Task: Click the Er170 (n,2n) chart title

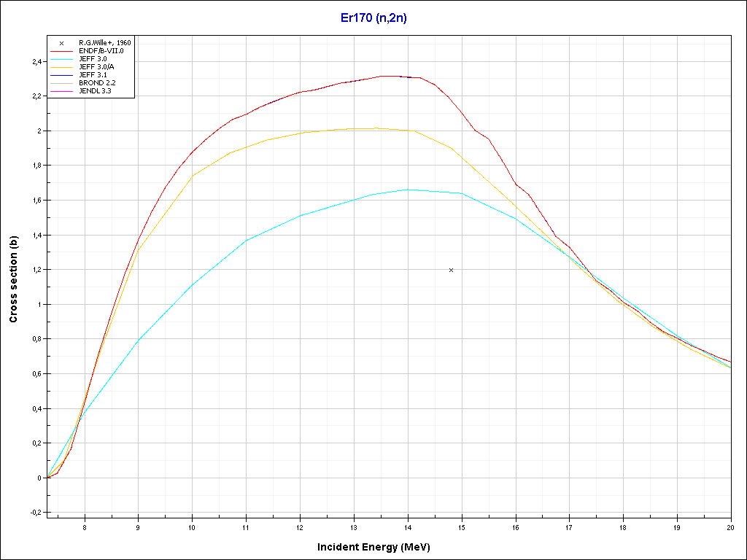Action: [373, 18]
